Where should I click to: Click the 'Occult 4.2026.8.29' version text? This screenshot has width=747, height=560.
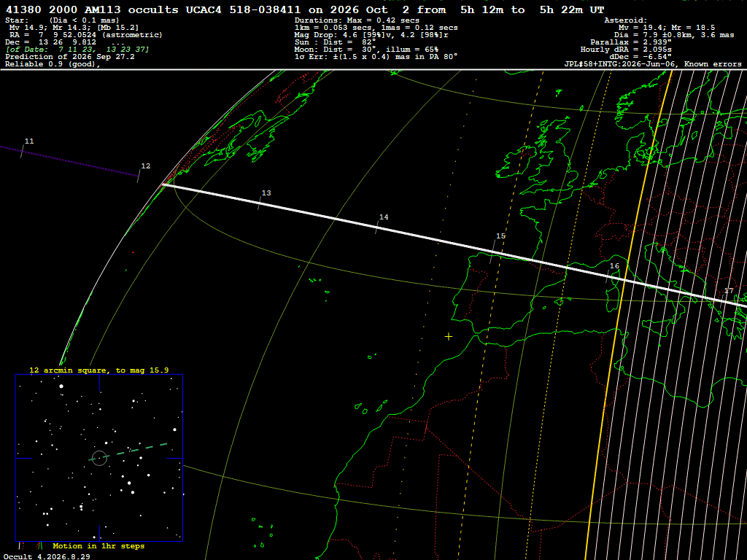click(47, 556)
